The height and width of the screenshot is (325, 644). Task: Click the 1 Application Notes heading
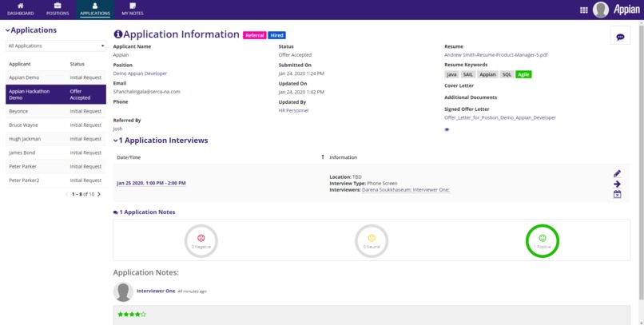pyautogui.click(x=147, y=212)
